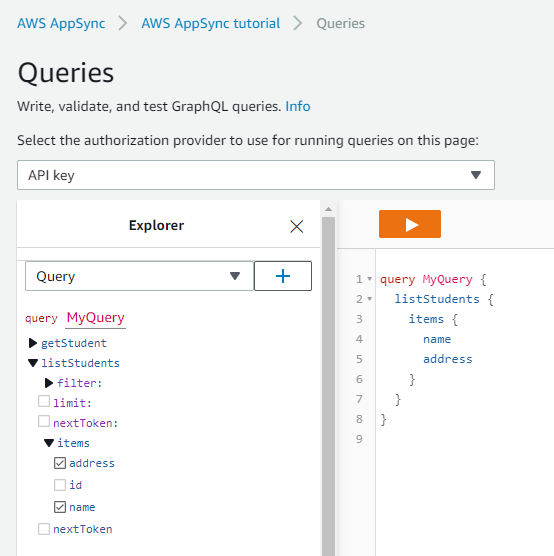Click the Explorer panel scrollbar
Image resolution: width=554 pixels, height=556 pixels.
coord(328,387)
